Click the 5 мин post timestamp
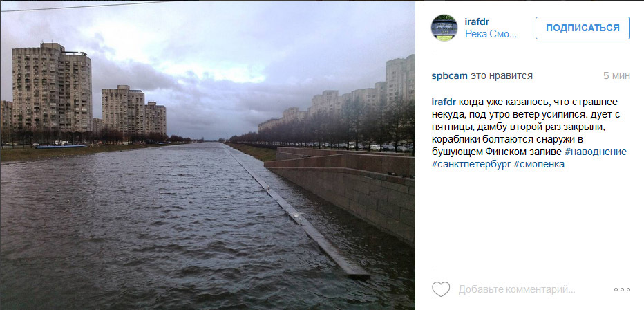The height and width of the screenshot is (310, 644). (x=616, y=75)
